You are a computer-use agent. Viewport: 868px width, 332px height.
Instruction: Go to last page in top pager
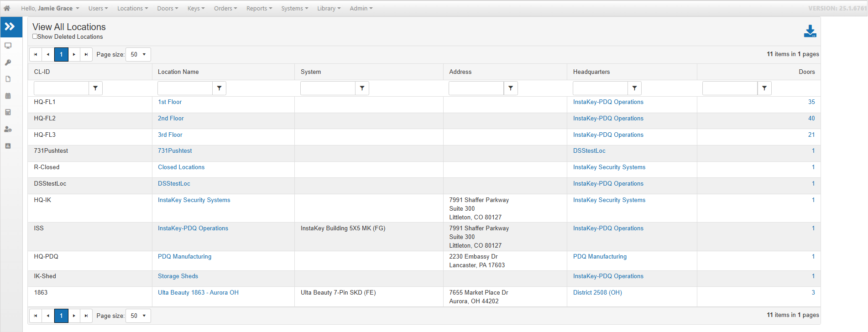point(86,54)
